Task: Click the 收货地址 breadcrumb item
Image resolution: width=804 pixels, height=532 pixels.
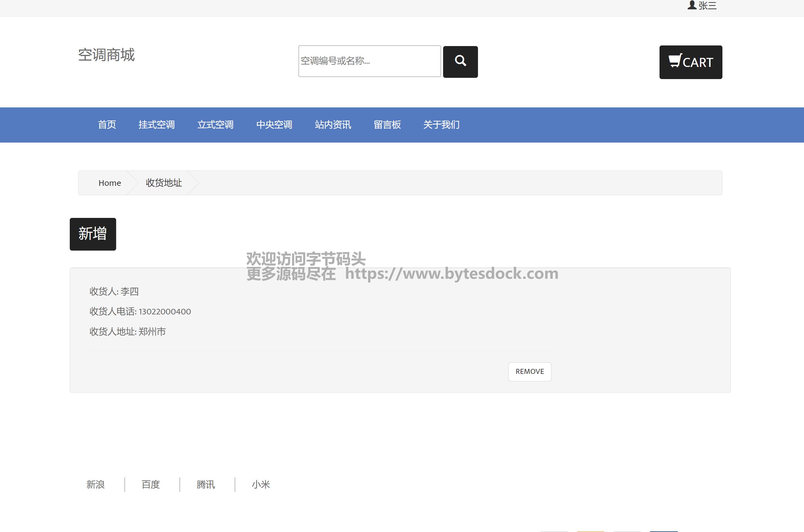Action: [163, 183]
